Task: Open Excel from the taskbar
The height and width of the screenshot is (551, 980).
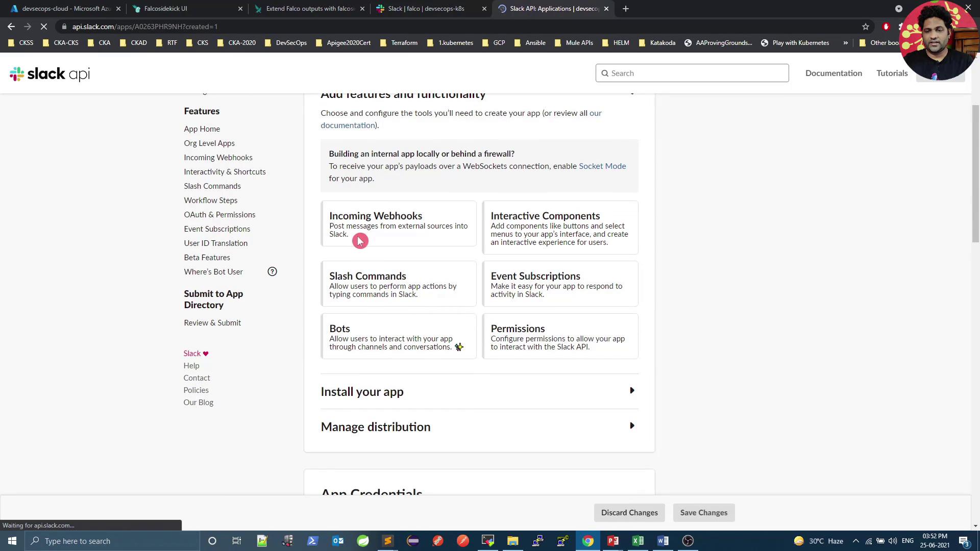Action: tap(638, 541)
